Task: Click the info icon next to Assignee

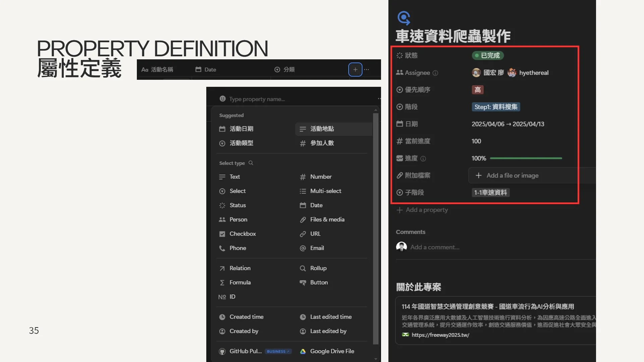Action: [435, 73]
